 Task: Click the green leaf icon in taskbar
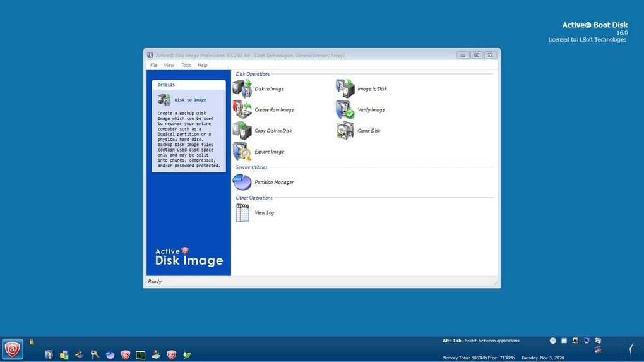tap(187, 355)
